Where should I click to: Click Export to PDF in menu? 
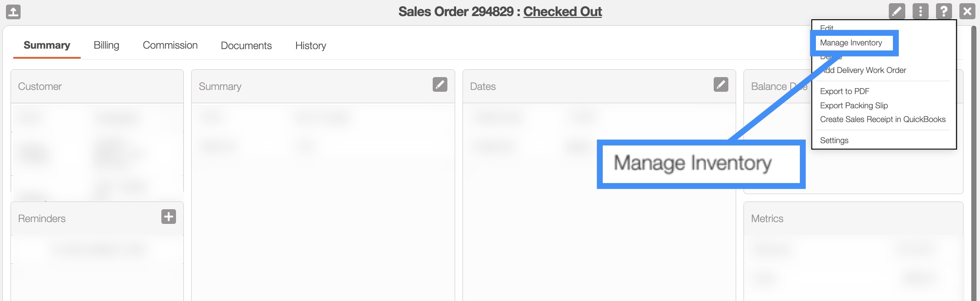[844, 91]
